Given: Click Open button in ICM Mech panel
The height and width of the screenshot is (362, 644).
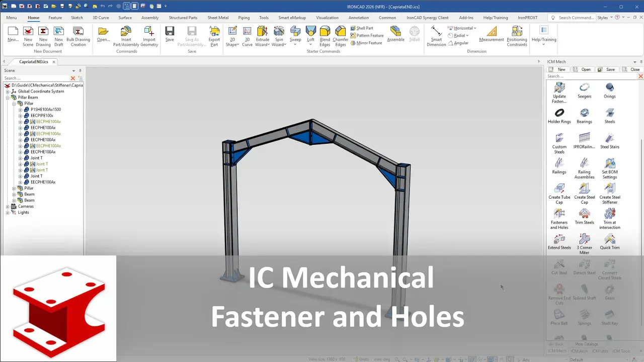Looking at the screenshot, I should pos(582,69).
